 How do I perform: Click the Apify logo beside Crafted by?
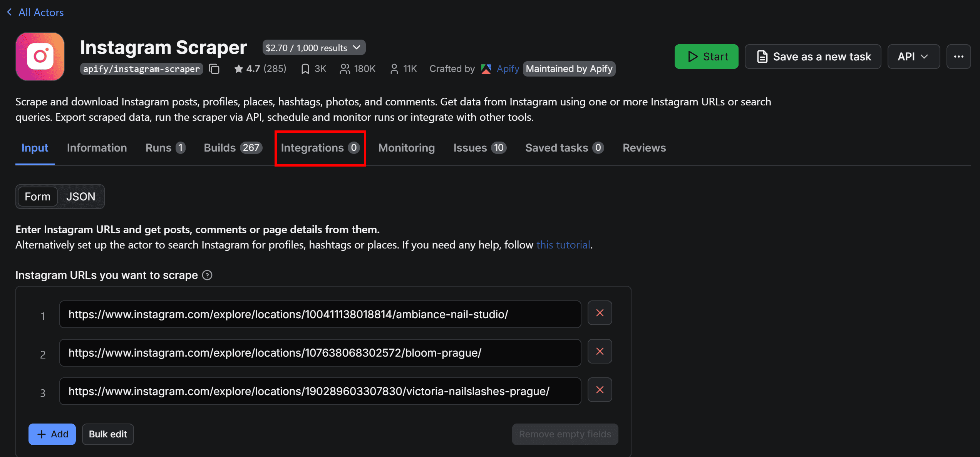[x=486, y=68]
